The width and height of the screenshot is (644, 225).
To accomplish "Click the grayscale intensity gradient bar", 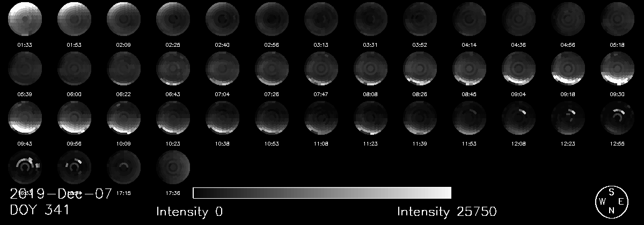I will point(321,193).
